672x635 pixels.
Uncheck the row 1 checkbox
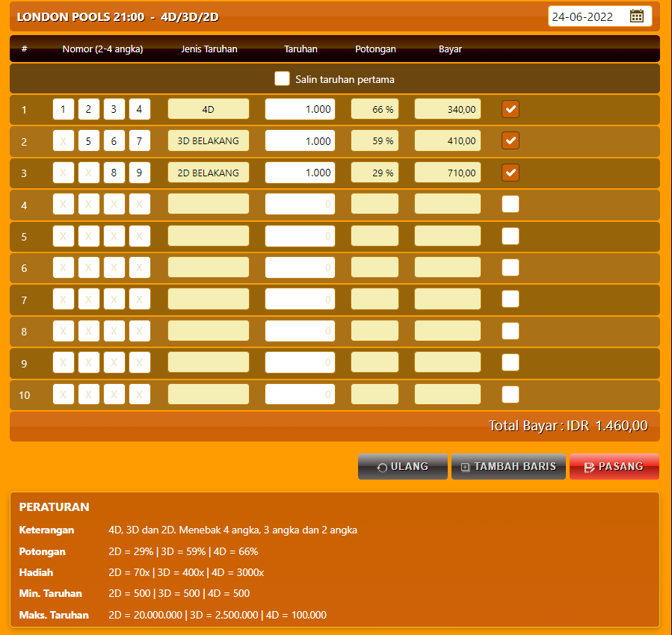pos(511,110)
